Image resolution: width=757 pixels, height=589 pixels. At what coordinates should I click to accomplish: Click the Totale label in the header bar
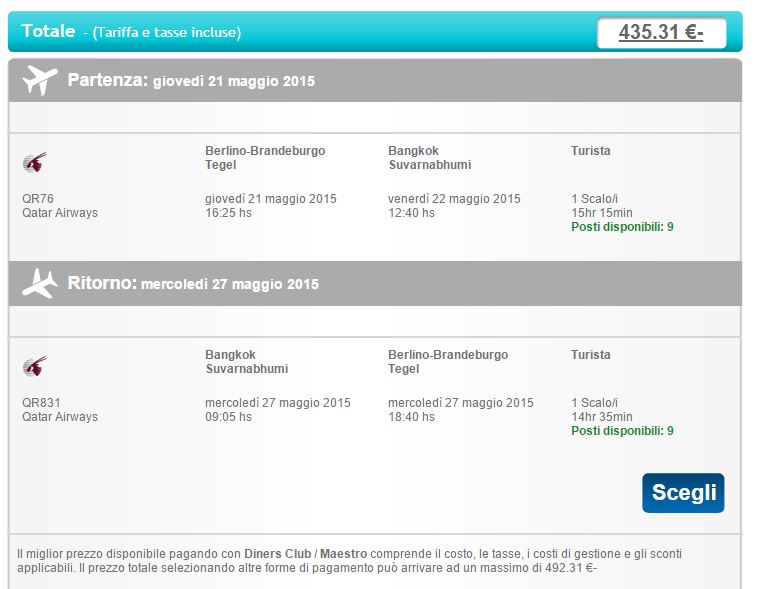coord(48,31)
